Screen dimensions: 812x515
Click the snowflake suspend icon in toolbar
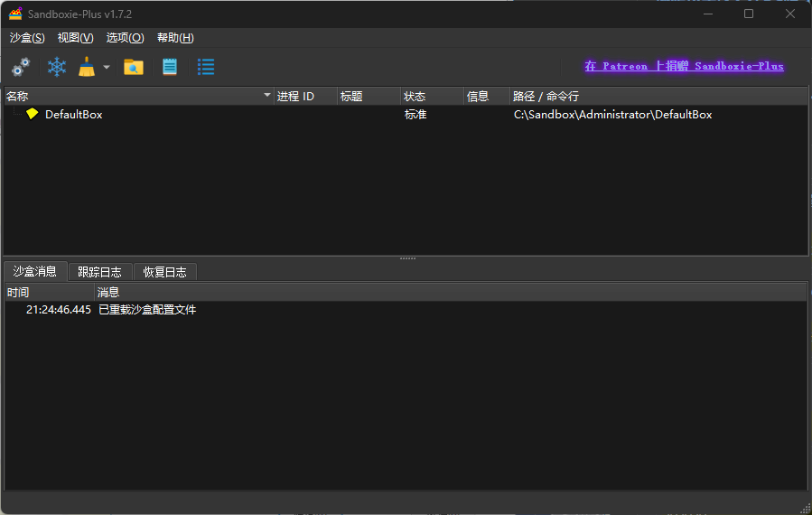(57, 67)
